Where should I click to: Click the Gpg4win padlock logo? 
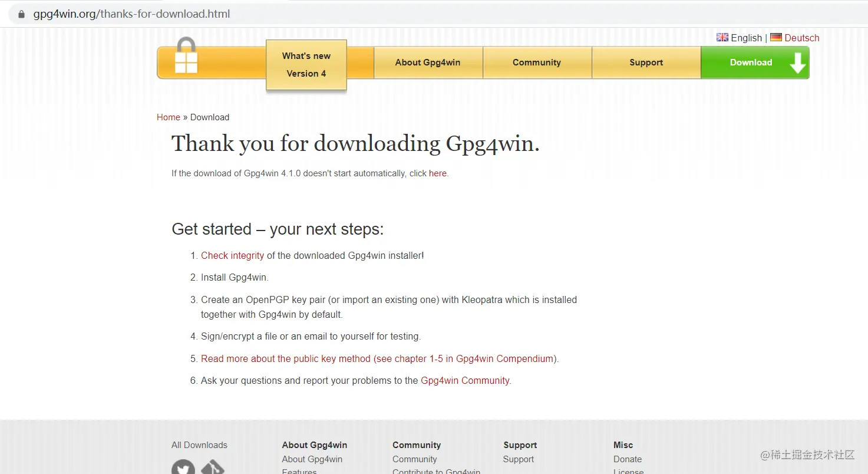pyautogui.click(x=186, y=55)
